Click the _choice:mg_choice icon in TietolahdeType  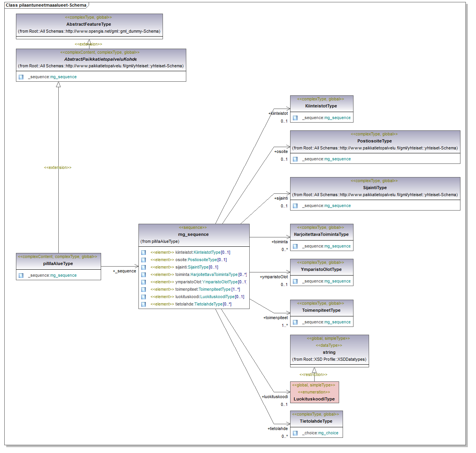pos(295,433)
